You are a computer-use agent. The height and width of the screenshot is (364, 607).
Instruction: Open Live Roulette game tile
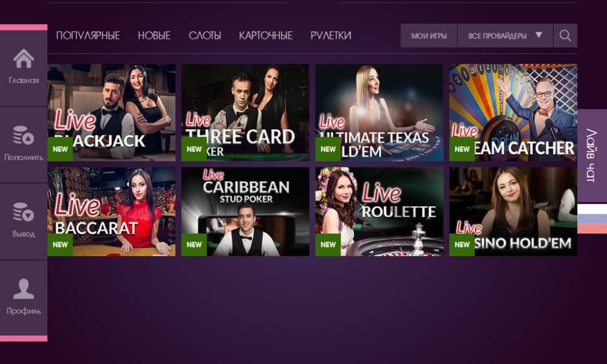(x=379, y=212)
